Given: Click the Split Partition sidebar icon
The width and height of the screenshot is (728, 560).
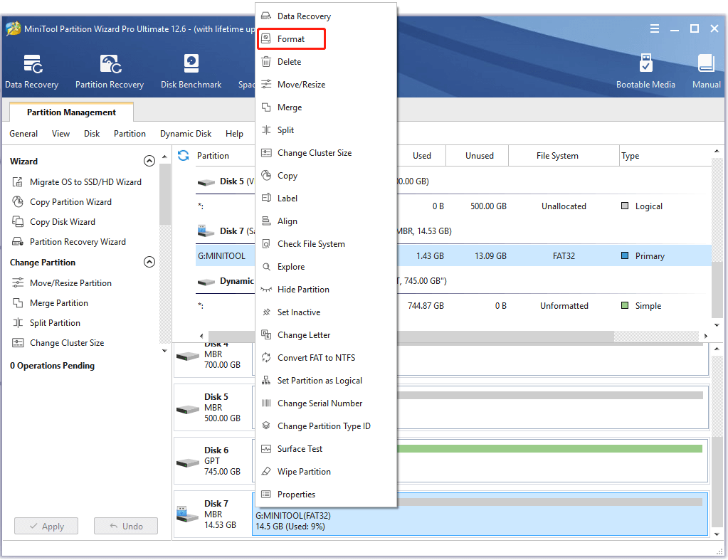Looking at the screenshot, I should click(18, 323).
